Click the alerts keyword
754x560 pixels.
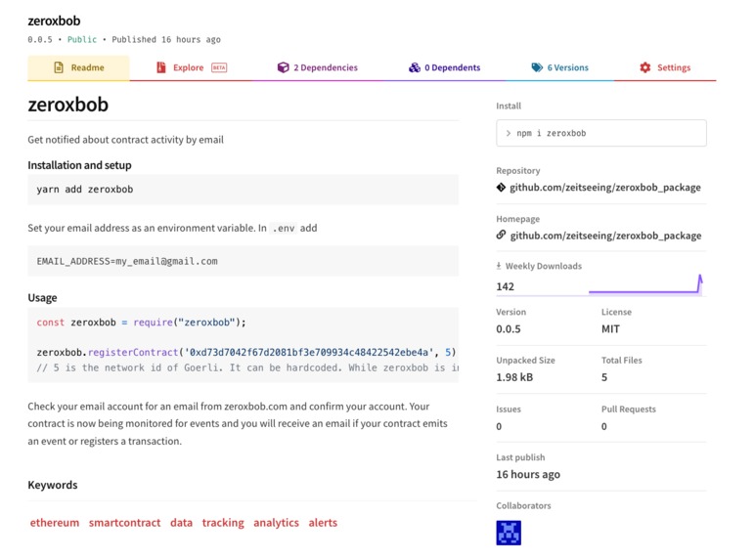pos(323,523)
